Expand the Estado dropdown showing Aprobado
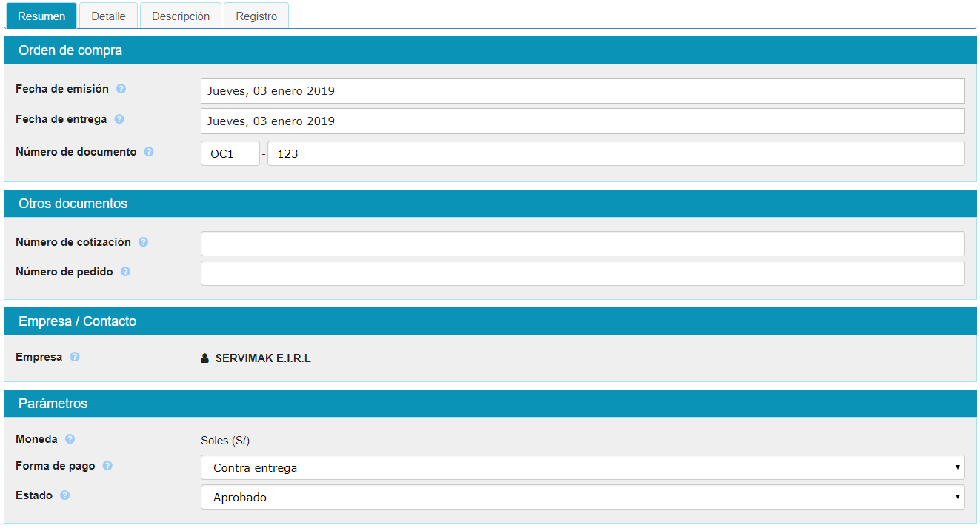980x531 pixels. tap(582, 497)
